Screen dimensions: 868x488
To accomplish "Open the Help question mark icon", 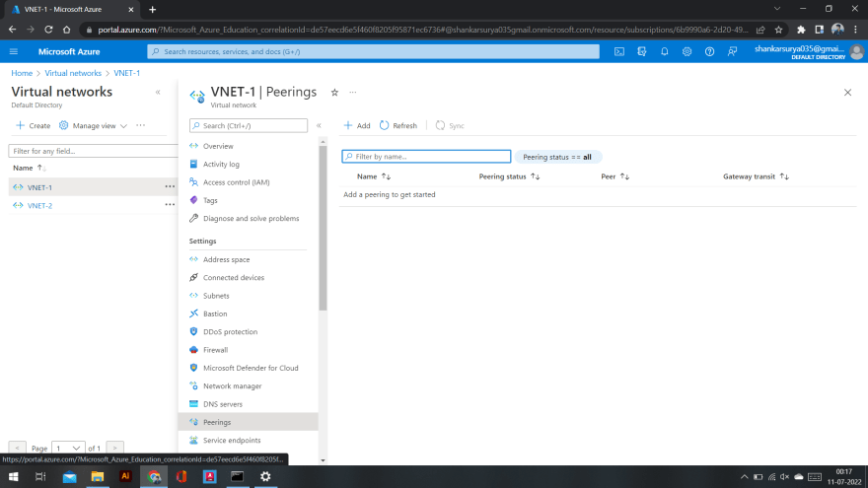I will click(709, 51).
